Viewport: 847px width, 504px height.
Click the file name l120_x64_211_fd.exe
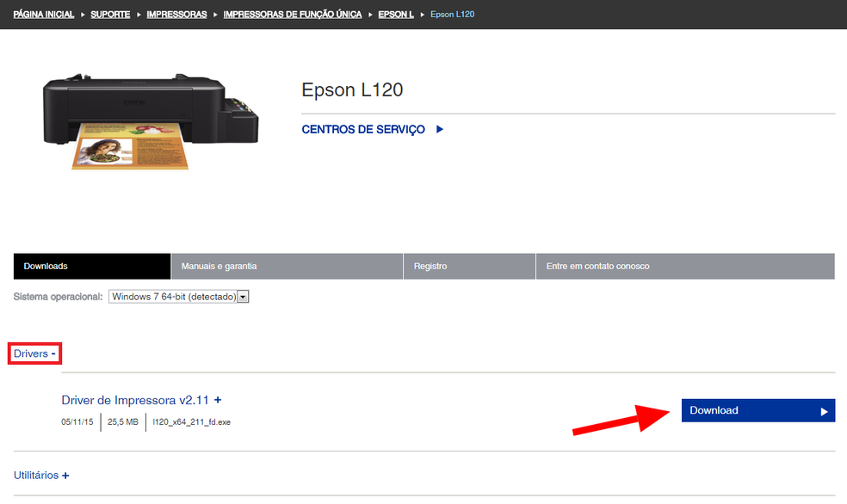pyautogui.click(x=191, y=422)
